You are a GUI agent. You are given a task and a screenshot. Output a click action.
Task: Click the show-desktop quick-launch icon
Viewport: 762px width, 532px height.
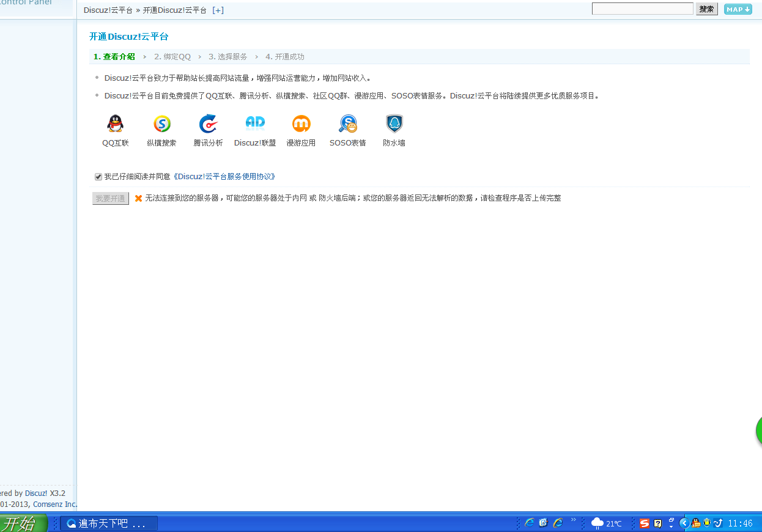click(x=543, y=523)
